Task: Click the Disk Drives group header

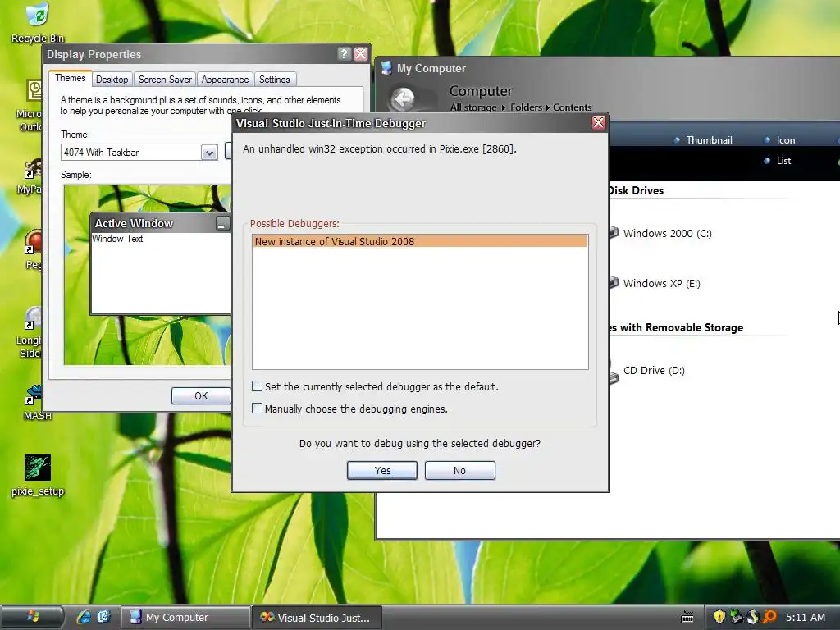Action: click(636, 190)
